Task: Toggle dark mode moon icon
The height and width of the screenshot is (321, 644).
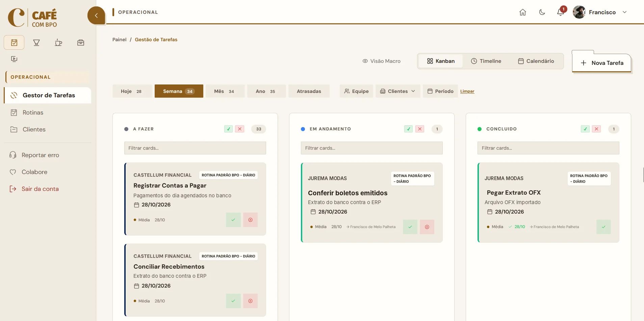Action: pos(542,12)
